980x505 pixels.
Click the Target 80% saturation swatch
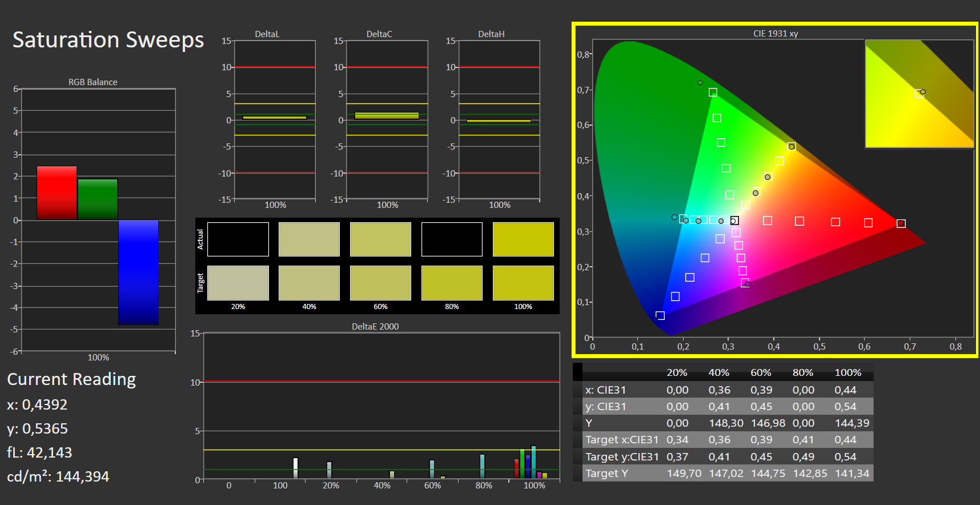(452, 283)
